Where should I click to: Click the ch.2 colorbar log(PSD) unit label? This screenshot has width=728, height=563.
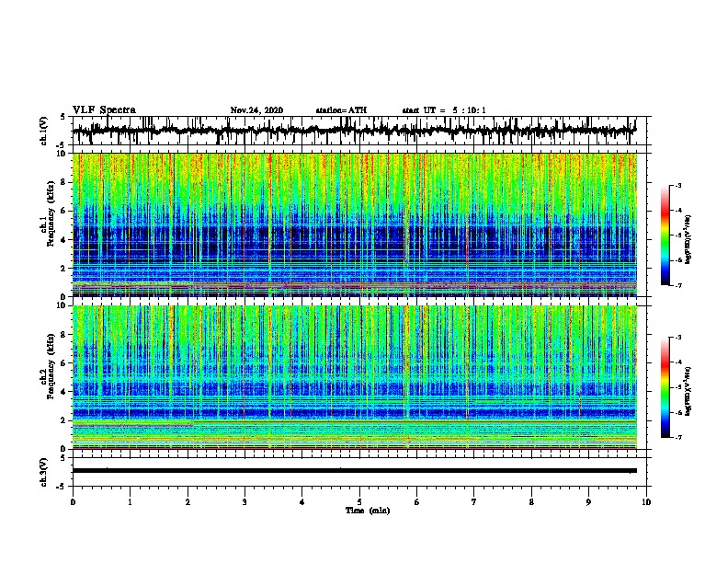688,391
